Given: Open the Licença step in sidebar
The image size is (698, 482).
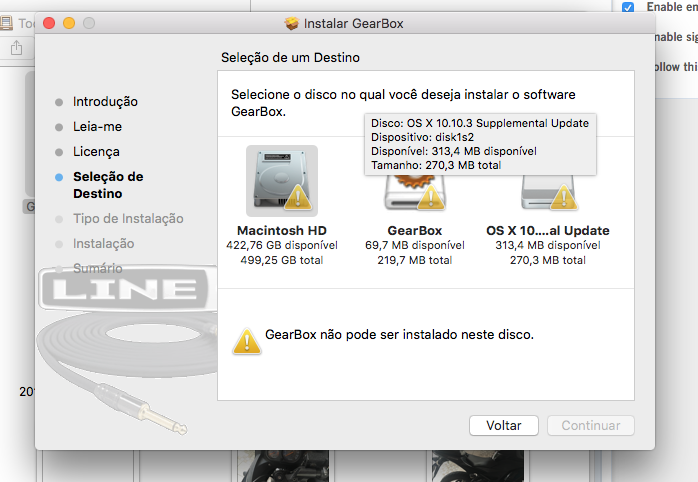Looking at the screenshot, I should tap(96, 152).
